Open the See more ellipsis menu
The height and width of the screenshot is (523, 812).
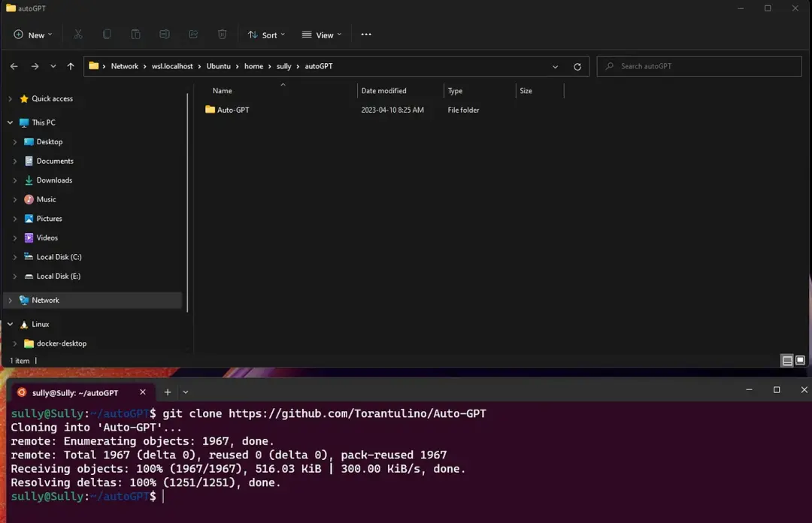(366, 35)
